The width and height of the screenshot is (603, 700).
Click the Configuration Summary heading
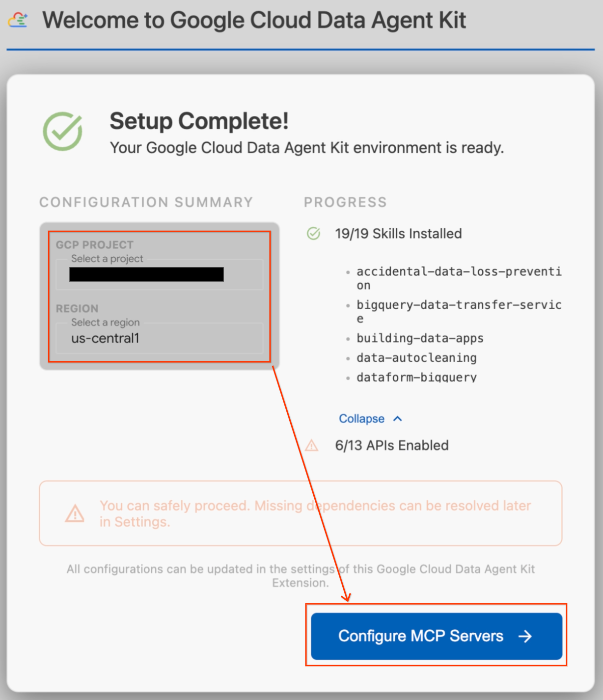(146, 202)
